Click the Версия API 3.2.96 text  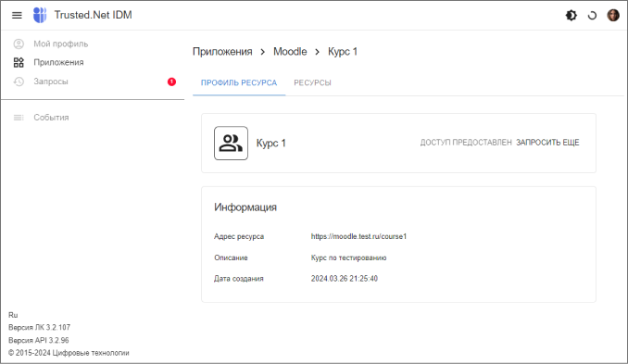point(39,340)
